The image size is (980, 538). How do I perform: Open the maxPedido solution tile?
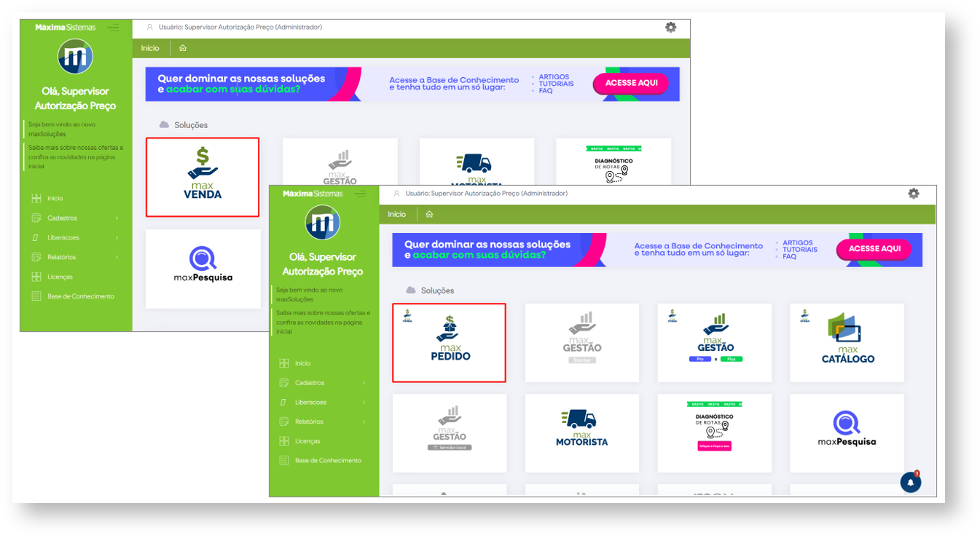(450, 343)
